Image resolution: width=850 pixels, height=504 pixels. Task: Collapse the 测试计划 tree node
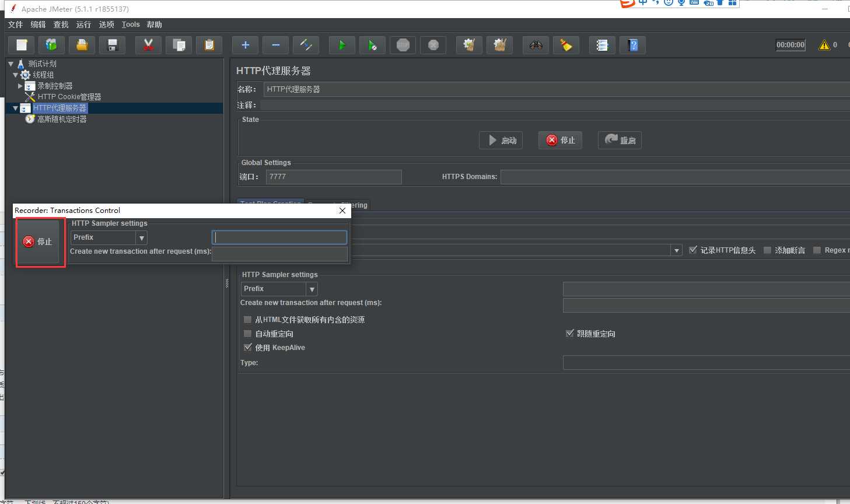point(11,64)
